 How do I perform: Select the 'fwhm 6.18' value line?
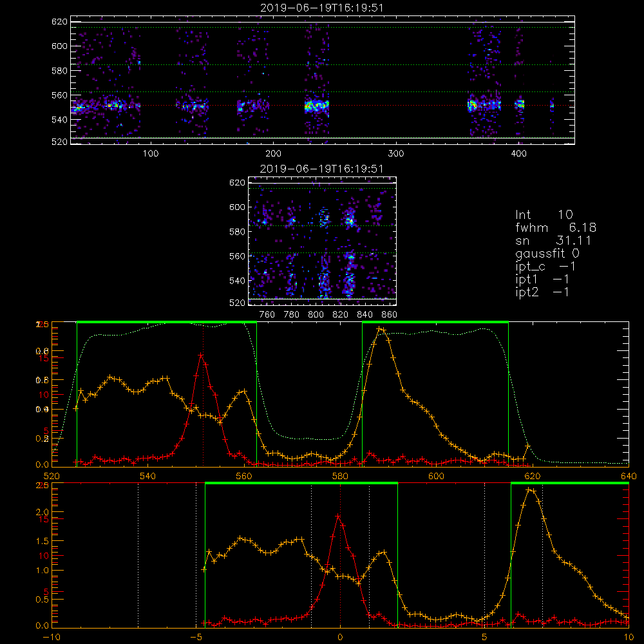[556, 227]
